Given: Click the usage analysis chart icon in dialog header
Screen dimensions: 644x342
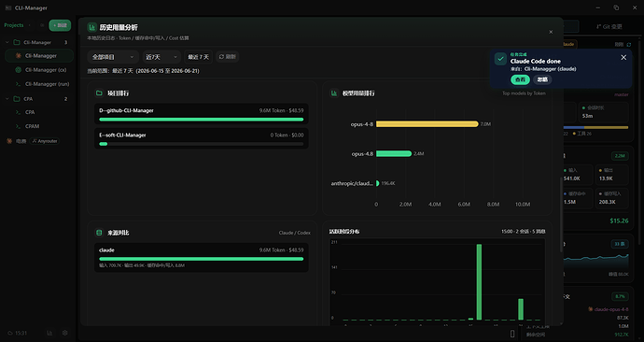Looking at the screenshot, I should click(x=92, y=27).
